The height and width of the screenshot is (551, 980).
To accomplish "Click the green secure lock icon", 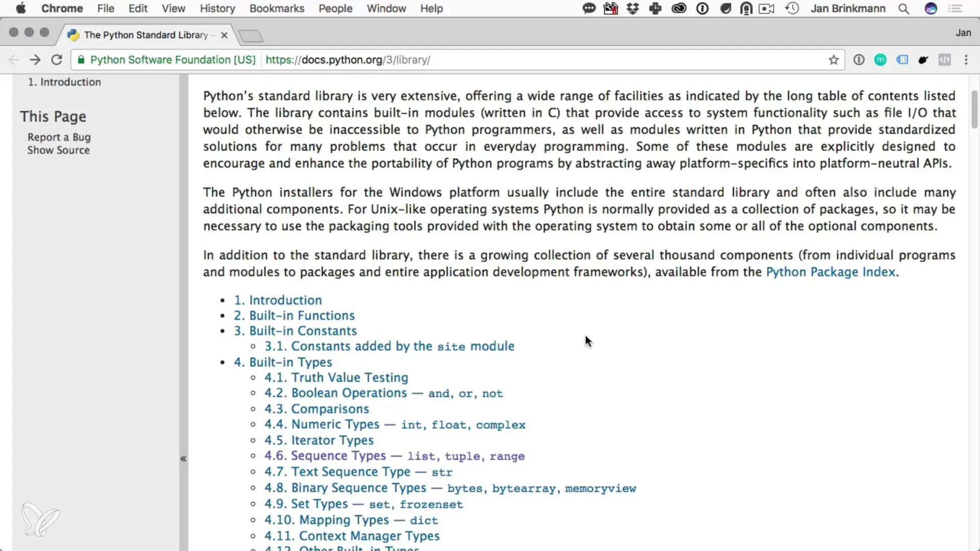I will tap(81, 60).
